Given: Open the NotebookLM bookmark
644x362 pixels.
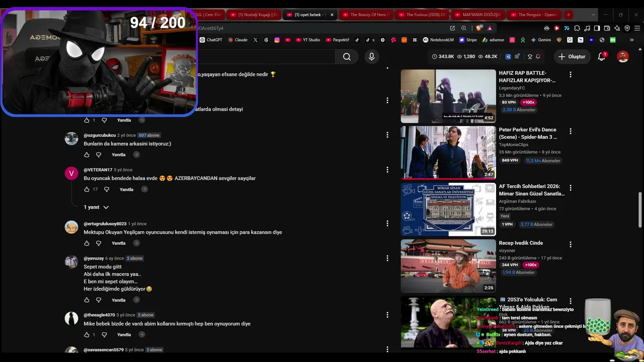Looking at the screenshot, I should 438,40.
